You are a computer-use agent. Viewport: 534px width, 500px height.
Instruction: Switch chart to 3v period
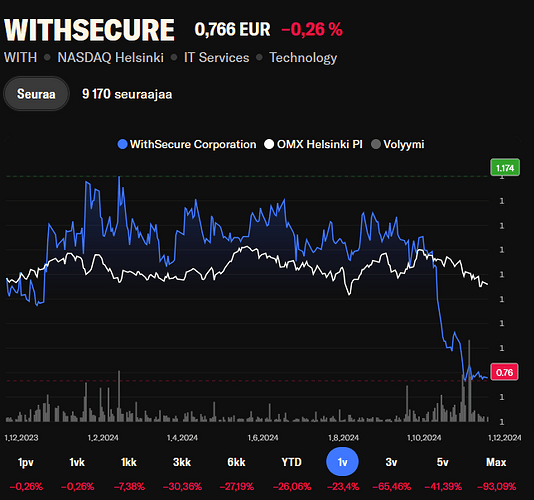[x=391, y=462]
